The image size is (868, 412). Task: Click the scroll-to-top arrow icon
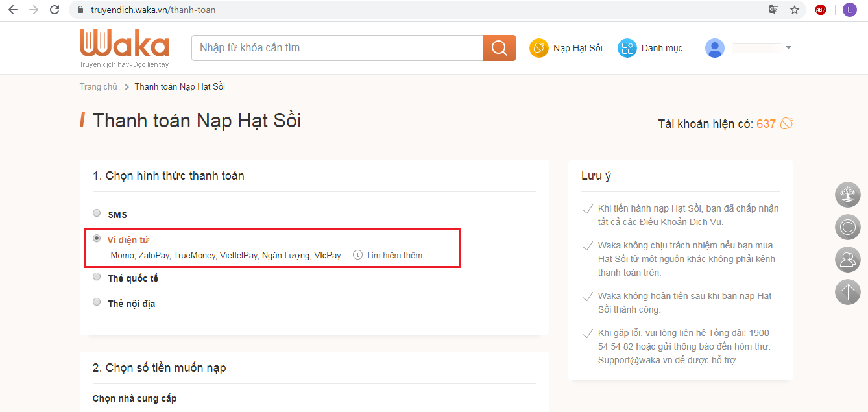tap(847, 292)
